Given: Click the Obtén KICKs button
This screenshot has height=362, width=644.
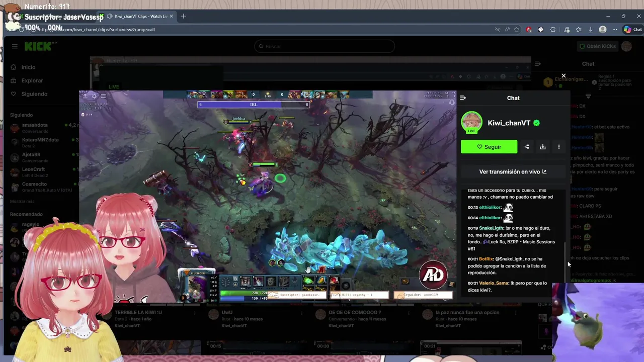Looking at the screenshot, I should click(597, 46).
